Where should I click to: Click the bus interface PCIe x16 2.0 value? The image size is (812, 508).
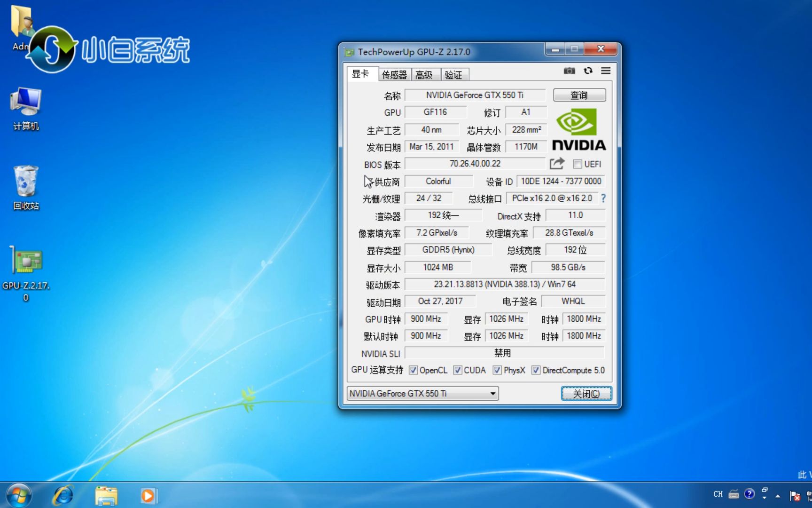[552, 198]
